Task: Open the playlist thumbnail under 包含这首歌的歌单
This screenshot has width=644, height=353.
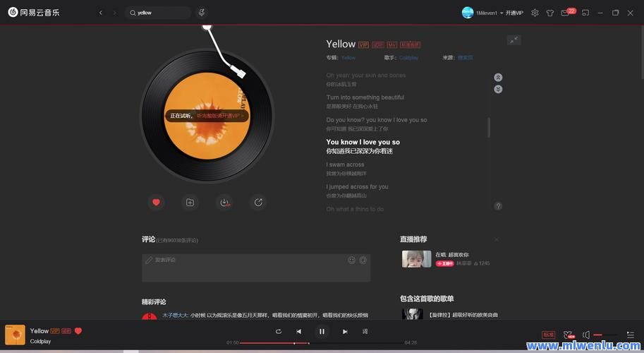Action: click(x=413, y=314)
